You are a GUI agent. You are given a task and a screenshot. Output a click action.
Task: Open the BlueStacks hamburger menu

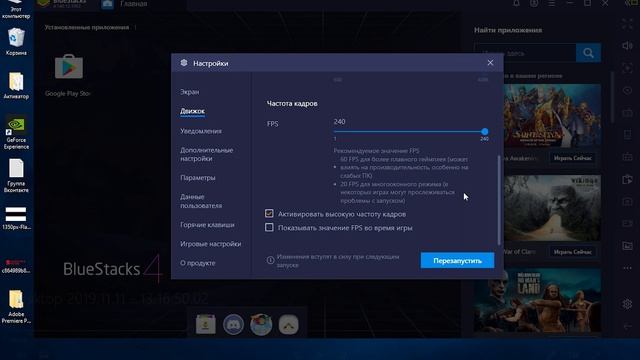coord(551,3)
